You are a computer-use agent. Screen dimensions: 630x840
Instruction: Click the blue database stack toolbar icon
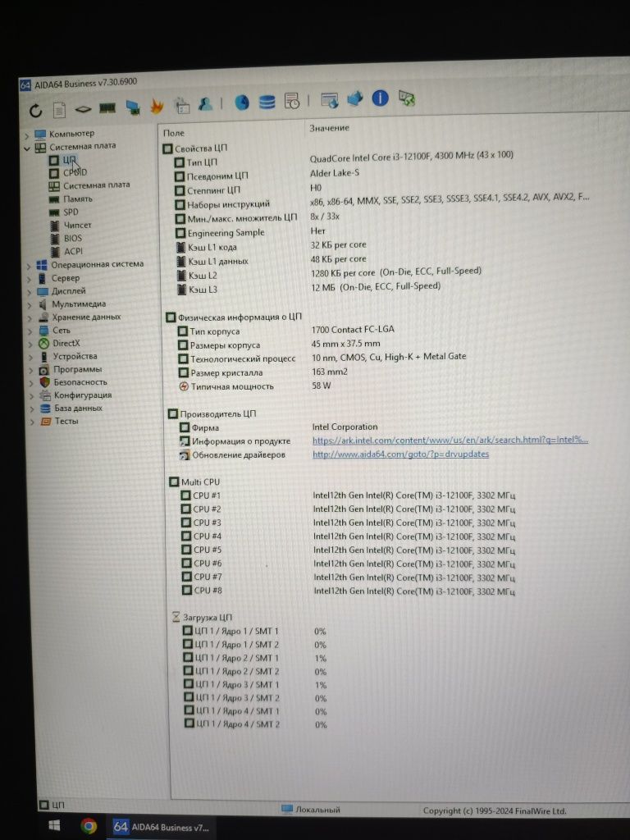[267, 101]
